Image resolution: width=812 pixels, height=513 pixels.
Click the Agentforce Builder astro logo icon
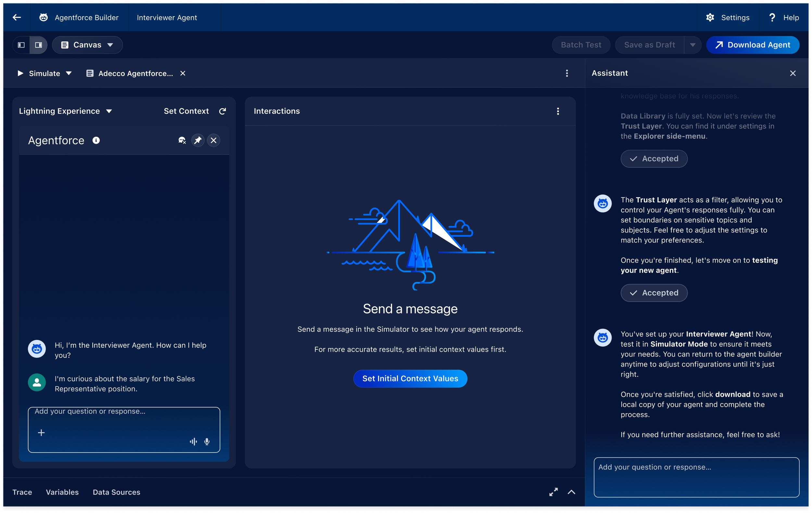tap(44, 18)
